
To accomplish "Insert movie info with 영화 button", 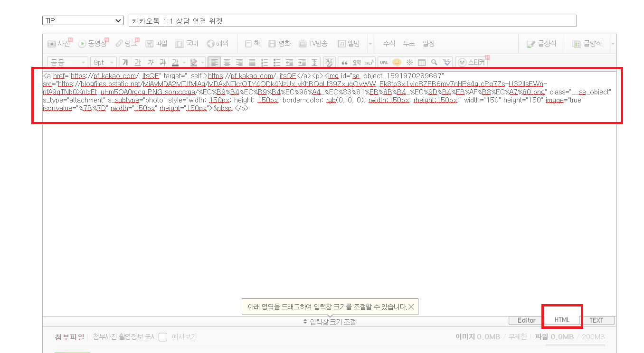I will [280, 44].
